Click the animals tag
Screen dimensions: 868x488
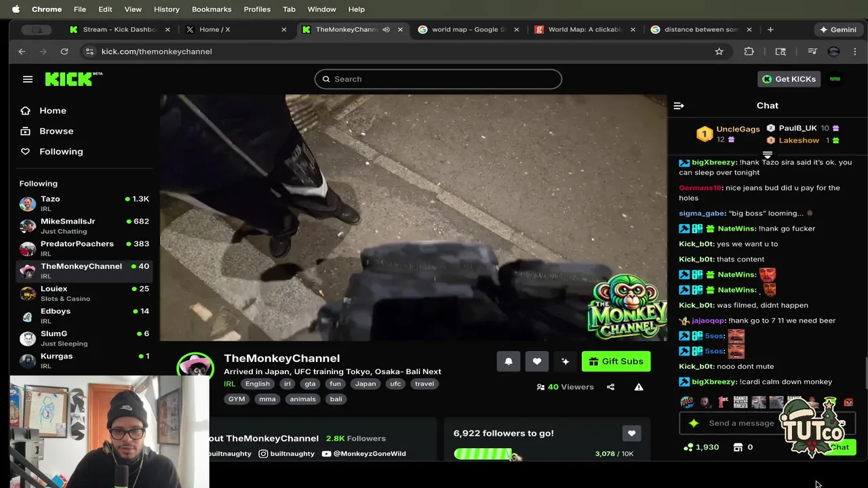coord(302,399)
